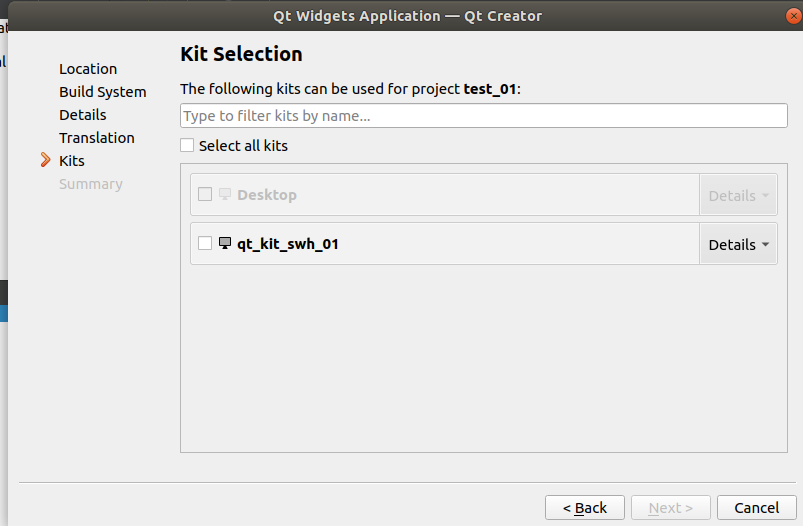Tick the qt_kit_swh_01 kit checkbox

click(205, 243)
